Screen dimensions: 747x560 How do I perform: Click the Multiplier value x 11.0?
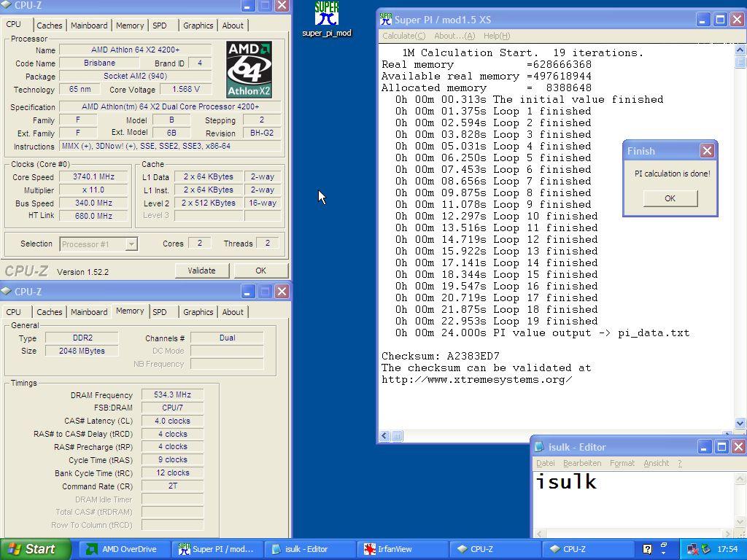tap(93, 190)
